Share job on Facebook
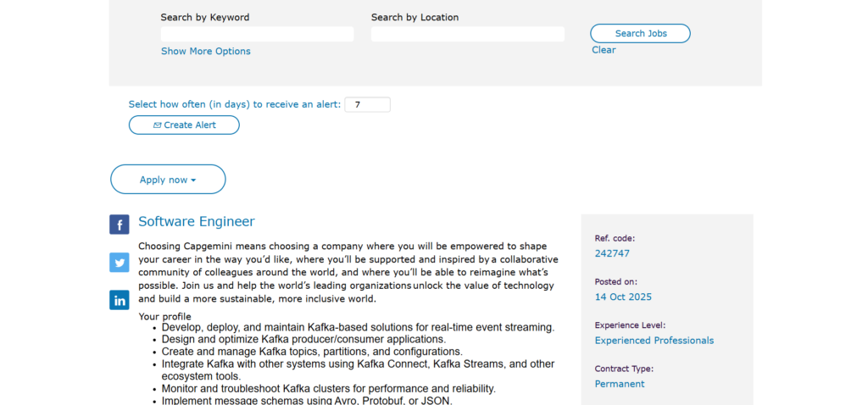The image size is (868, 405). point(119,225)
